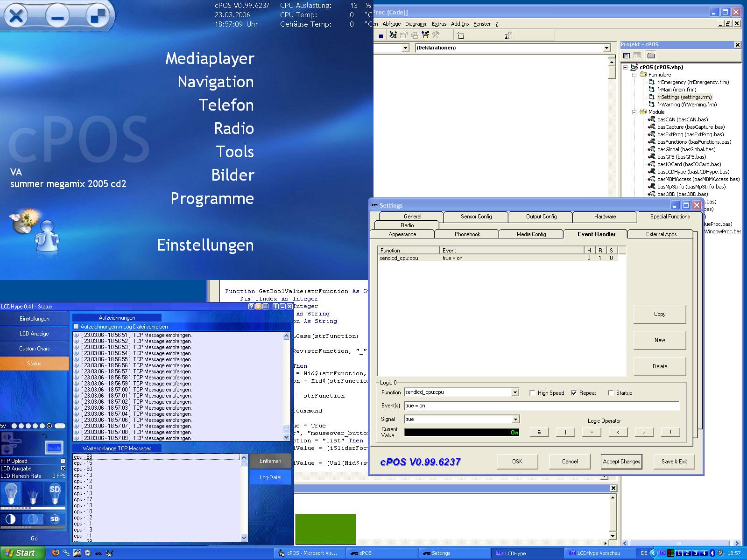The width and height of the screenshot is (747, 560).
Task: Enable the Startup checkbox
Action: [611, 393]
